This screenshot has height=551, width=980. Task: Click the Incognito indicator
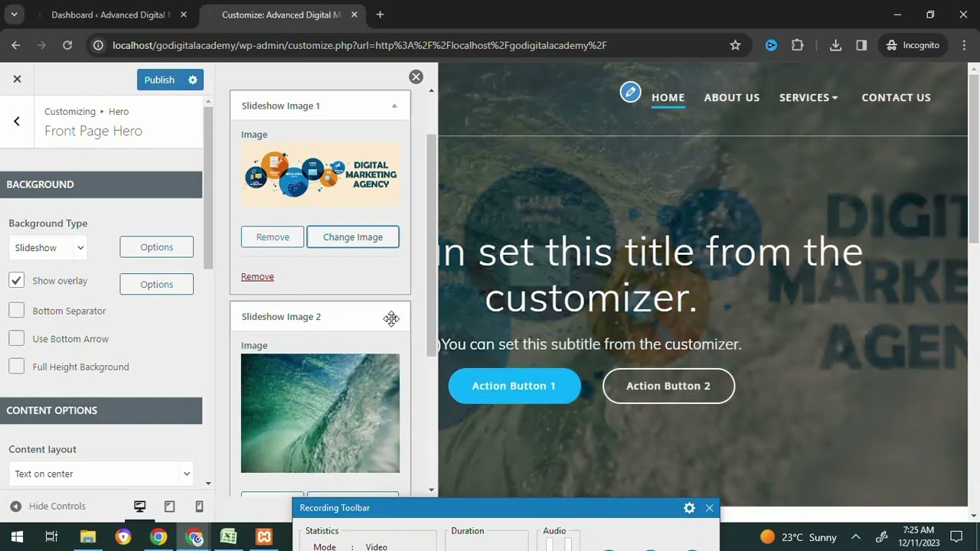913,45
